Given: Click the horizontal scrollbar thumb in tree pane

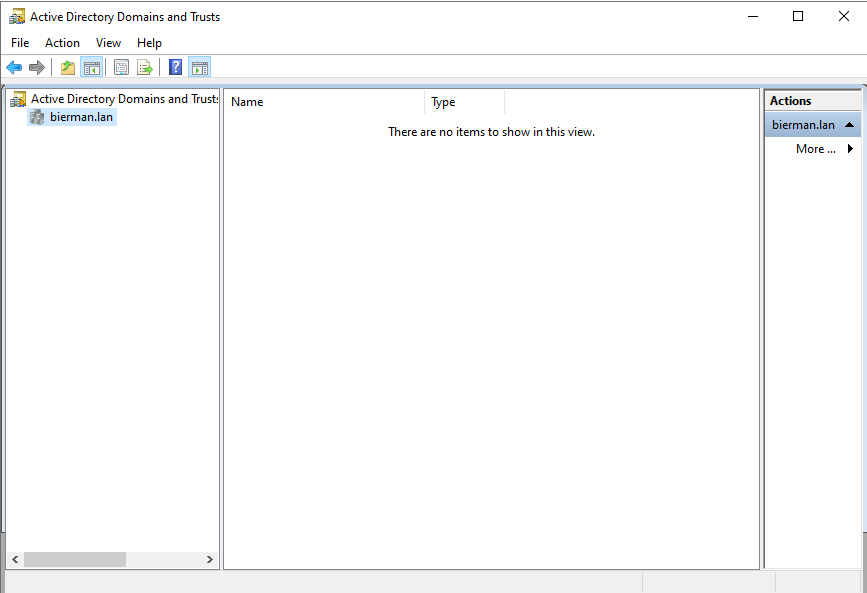Looking at the screenshot, I should click(75, 559).
